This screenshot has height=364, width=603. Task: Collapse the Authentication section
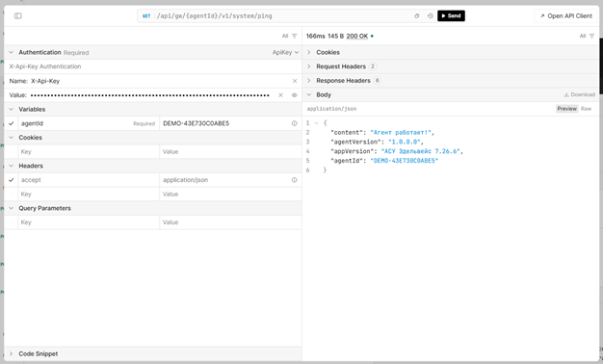(12, 52)
